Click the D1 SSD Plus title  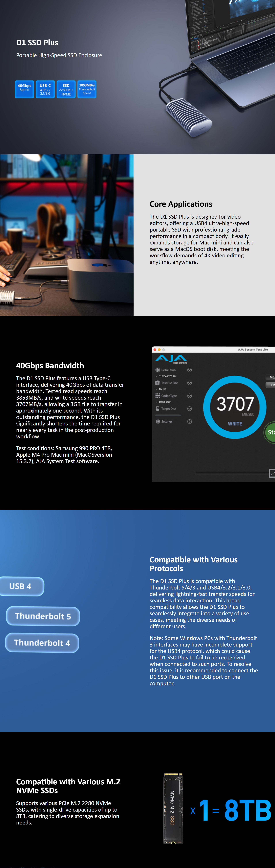[37, 43]
